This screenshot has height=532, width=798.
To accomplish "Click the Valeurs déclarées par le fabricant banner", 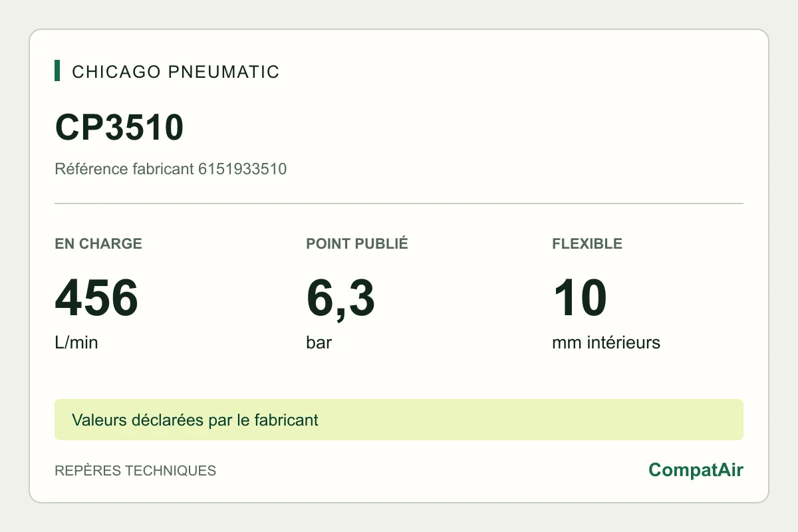I will click(196, 420).
